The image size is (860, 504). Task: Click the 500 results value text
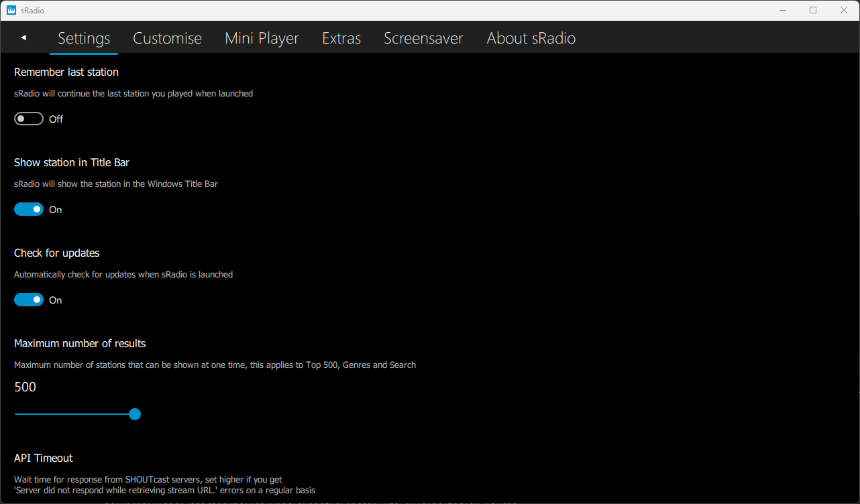[x=25, y=387]
